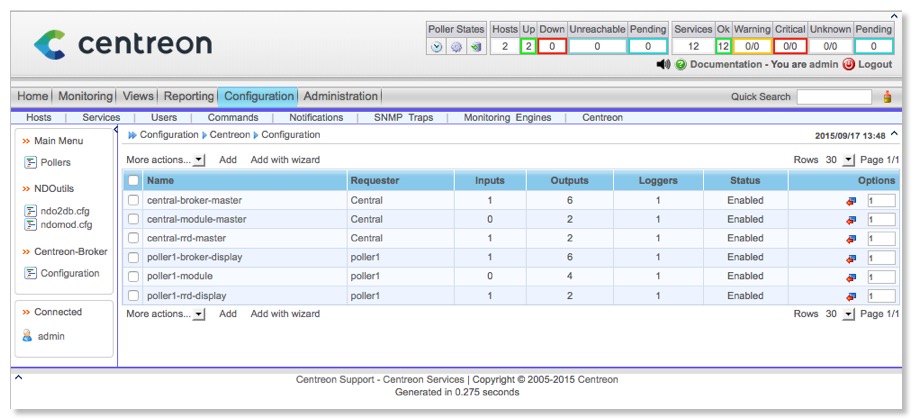
Task: Go to the Commands submenu
Action: tap(233, 118)
